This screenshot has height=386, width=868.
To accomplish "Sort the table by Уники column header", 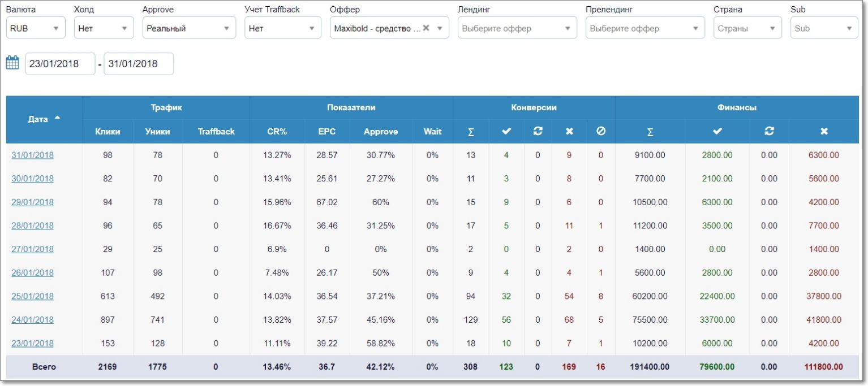I will click(x=157, y=132).
